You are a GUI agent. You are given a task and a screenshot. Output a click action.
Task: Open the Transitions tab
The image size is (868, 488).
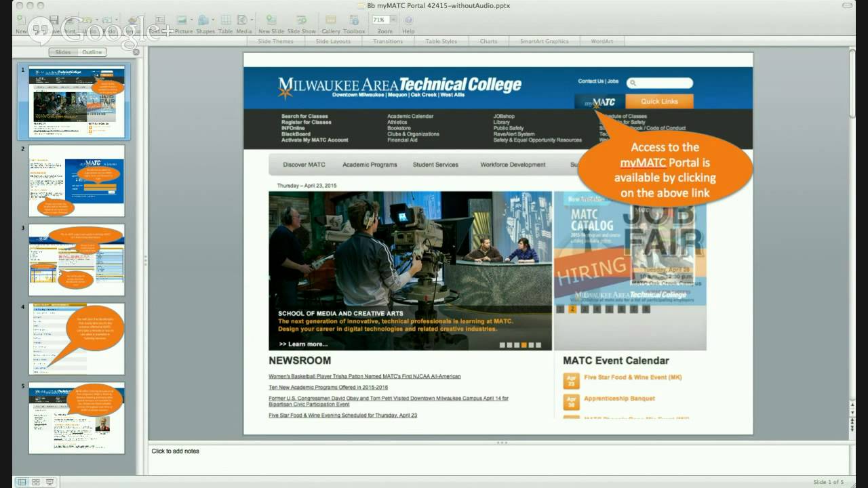tap(388, 41)
